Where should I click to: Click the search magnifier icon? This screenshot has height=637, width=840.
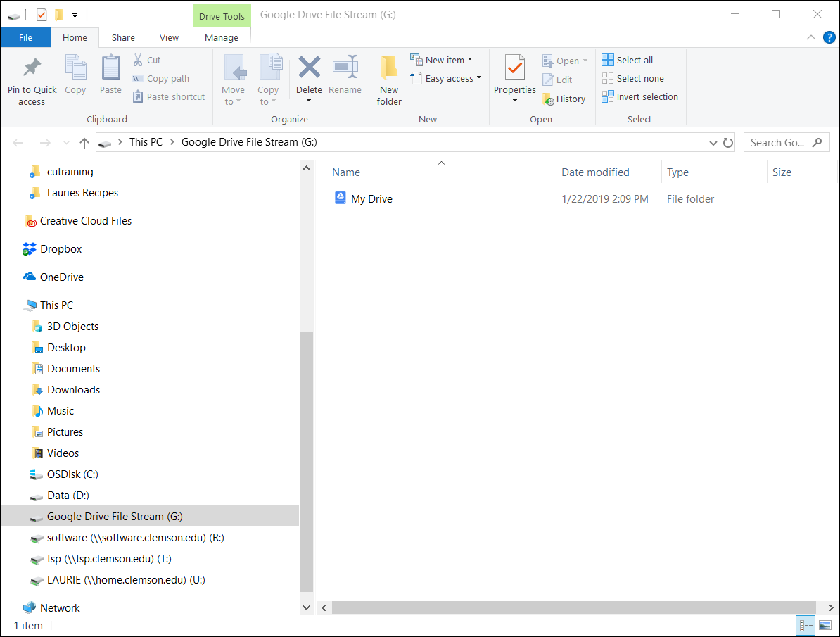click(x=817, y=143)
